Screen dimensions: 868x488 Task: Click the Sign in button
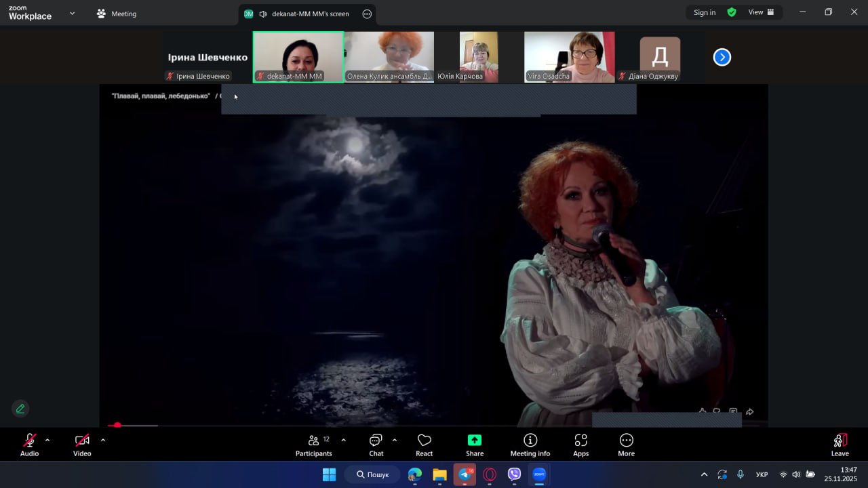tap(704, 12)
